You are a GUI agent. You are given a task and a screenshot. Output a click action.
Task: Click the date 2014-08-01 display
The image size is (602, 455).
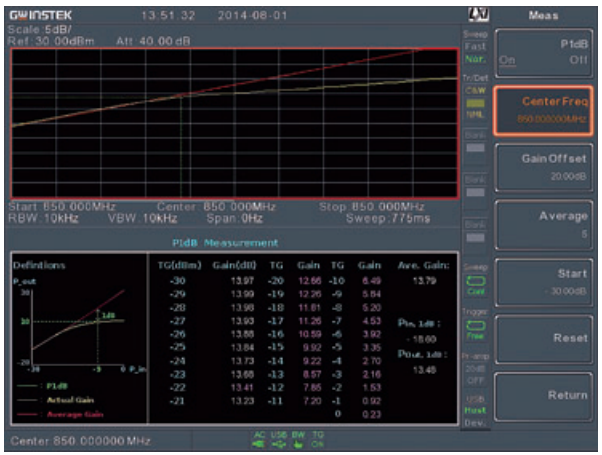(252, 16)
